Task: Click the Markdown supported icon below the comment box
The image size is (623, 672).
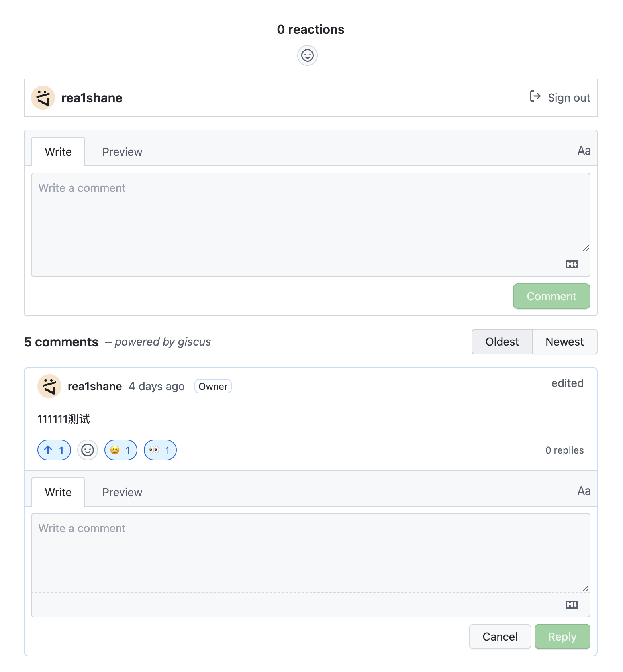Action: tap(572, 264)
